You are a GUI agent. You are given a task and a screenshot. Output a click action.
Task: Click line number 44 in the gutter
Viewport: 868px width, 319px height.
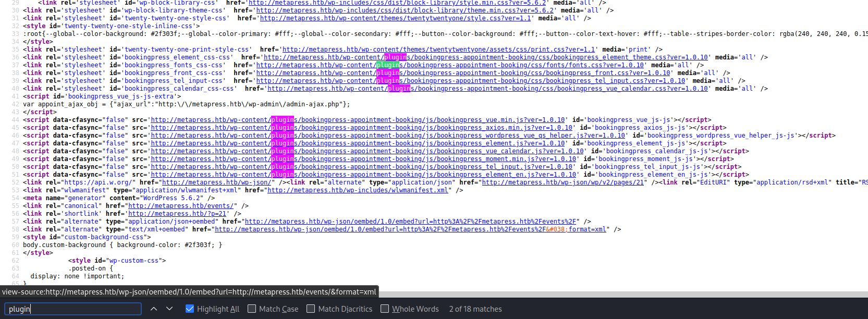pyautogui.click(x=15, y=120)
